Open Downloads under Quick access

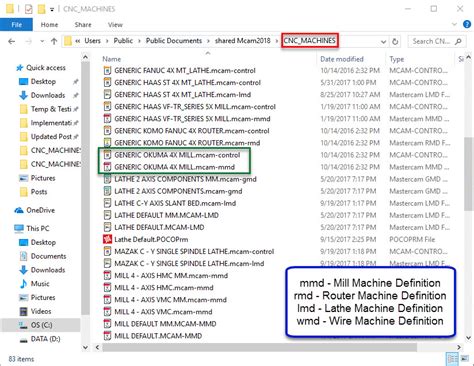(48, 95)
